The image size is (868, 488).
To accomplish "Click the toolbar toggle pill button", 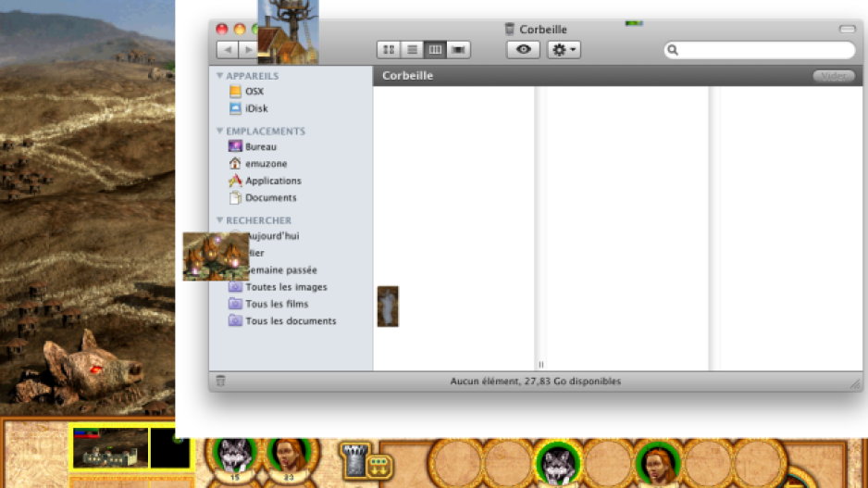I will click(x=847, y=29).
